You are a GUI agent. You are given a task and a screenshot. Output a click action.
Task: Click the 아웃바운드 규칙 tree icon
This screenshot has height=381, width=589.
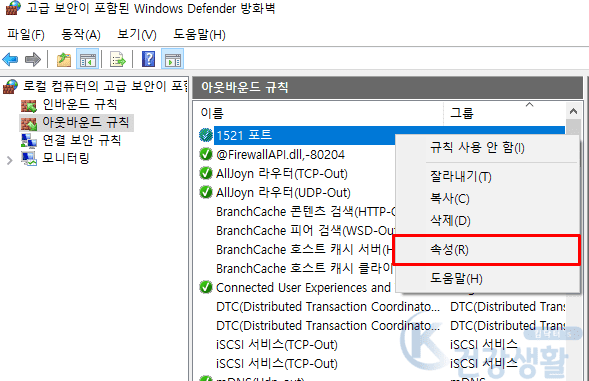click(x=29, y=124)
